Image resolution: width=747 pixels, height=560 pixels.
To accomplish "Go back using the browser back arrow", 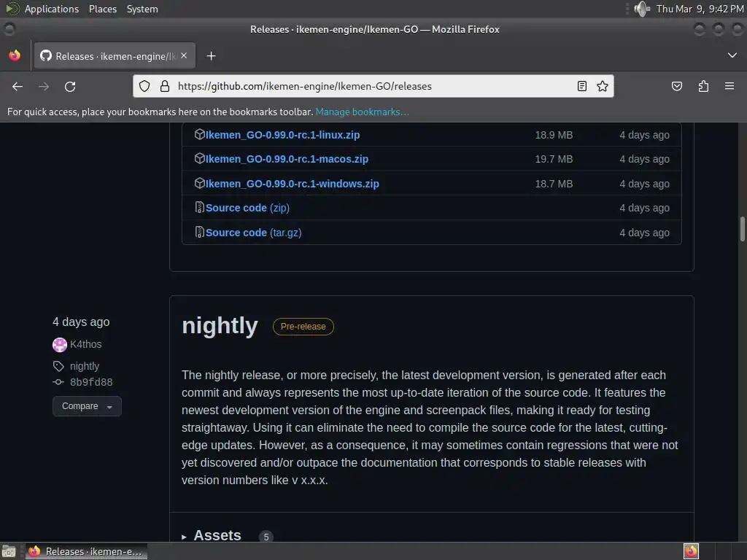I will point(18,86).
